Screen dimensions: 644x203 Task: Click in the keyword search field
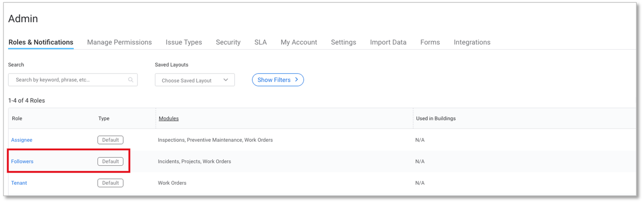(69, 80)
